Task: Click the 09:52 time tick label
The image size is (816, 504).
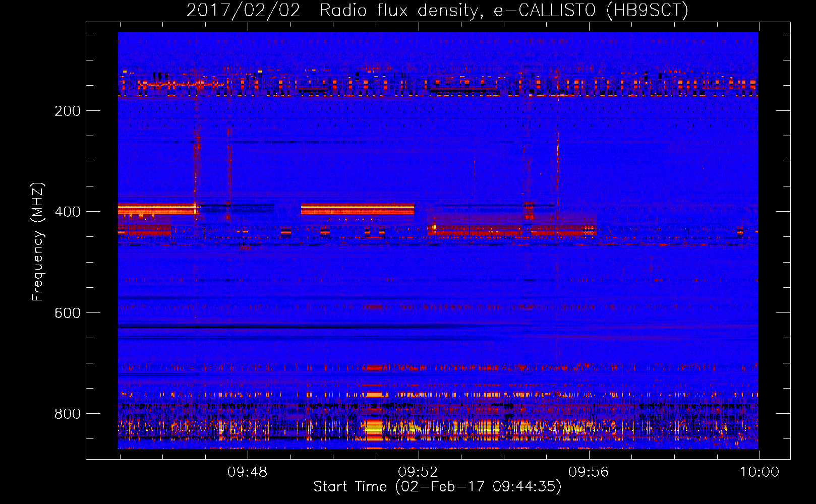Action: tap(418, 472)
